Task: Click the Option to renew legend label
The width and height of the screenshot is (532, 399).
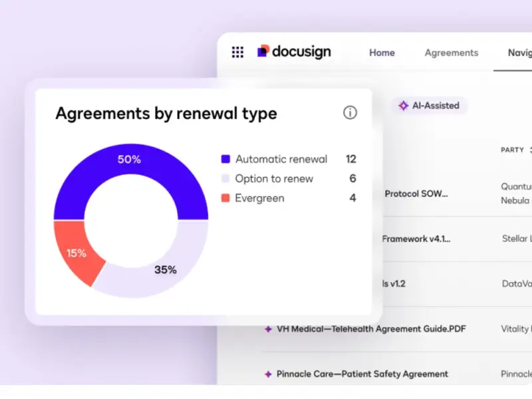Action: [274, 179]
